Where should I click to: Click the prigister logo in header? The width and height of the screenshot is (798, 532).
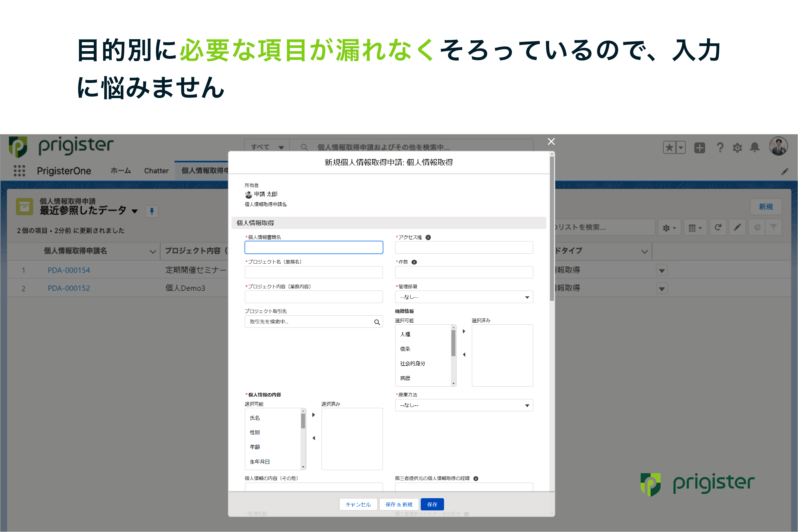(x=61, y=147)
